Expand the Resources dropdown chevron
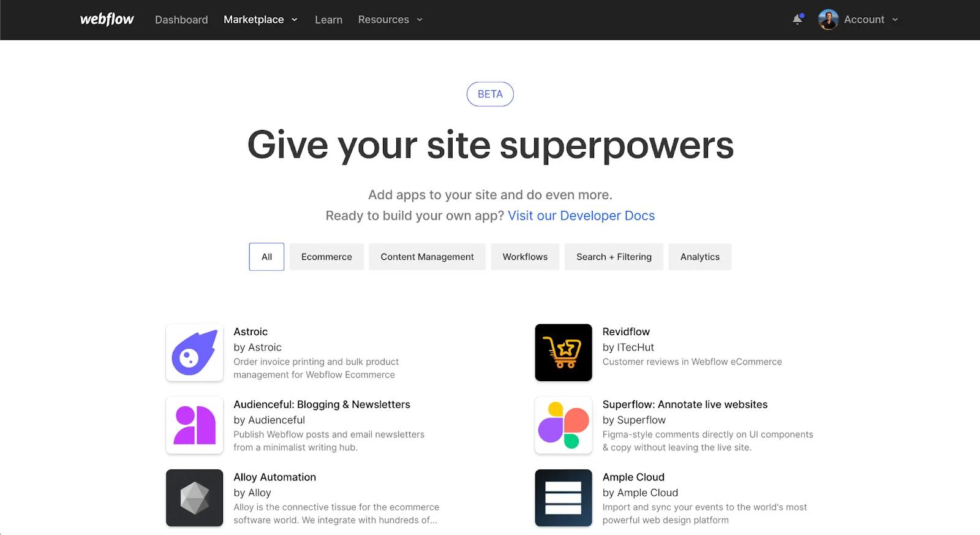 [x=420, y=20]
